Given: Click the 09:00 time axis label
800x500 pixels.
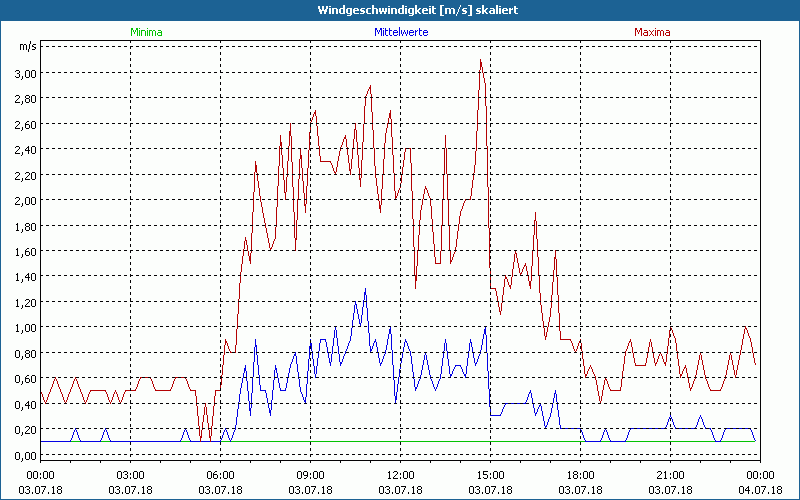Looking at the screenshot, I should [x=311, y=475].
